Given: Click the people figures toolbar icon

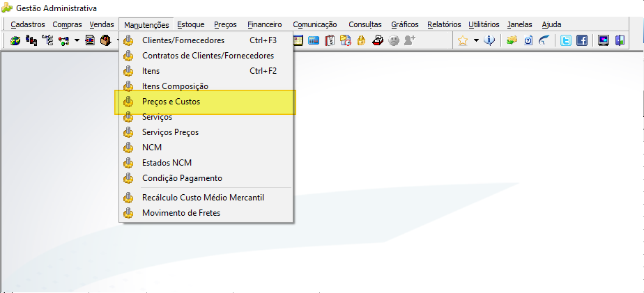Looking at the screenshot, I should tap(31, 40).
